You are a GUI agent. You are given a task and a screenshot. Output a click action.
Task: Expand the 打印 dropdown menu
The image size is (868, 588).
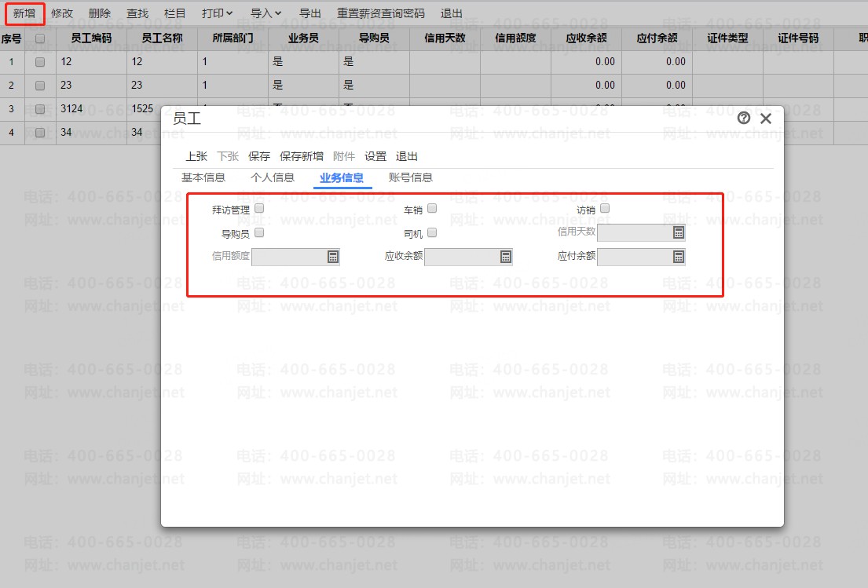point(217,13)
